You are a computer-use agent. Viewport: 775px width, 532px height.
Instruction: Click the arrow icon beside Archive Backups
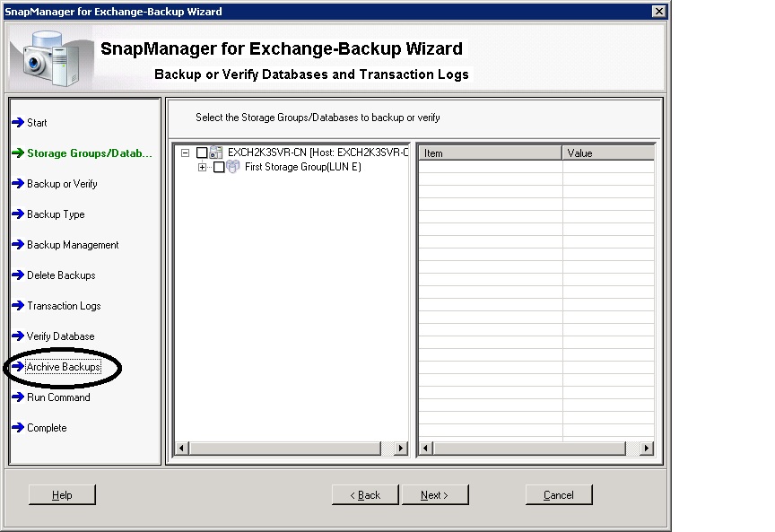[x=18, y=366]
